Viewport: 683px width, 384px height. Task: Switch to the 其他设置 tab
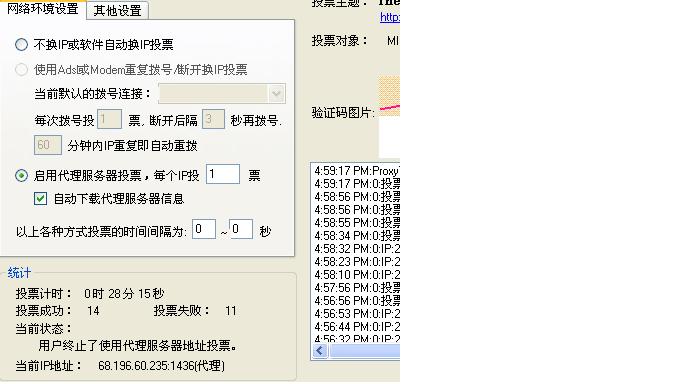pos(118,10)
